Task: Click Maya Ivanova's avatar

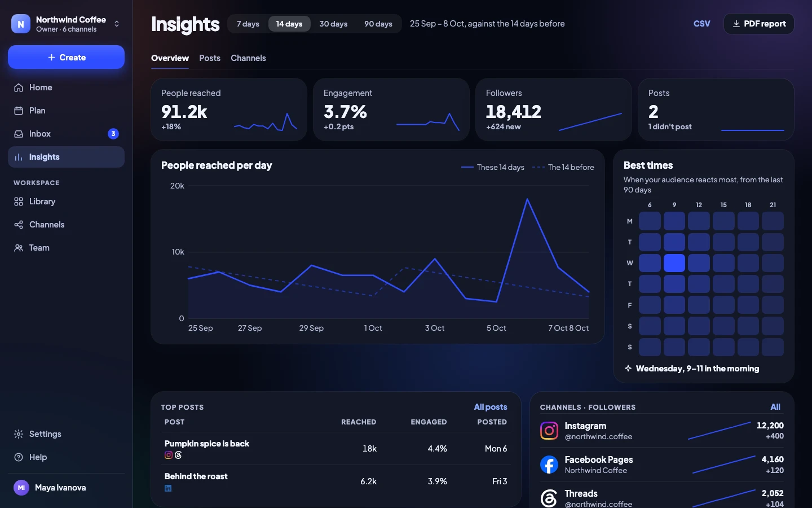Action: 21,488
